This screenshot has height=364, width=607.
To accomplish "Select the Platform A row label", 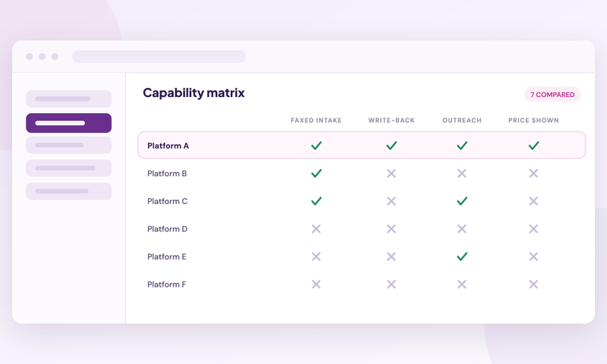I will click(168, 146).
